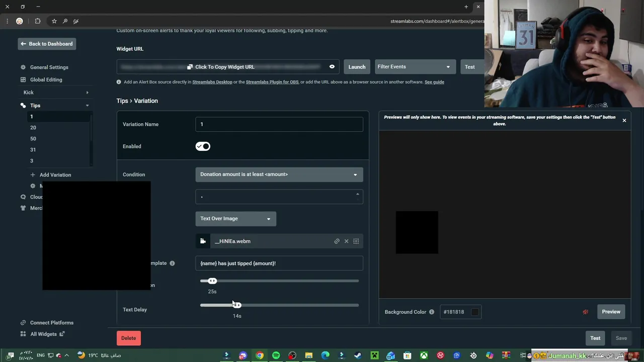The height and width of the screenshot is (362, 644).
Task: Open the Text Over Image layout dropdown
Action: click(x=236, y=219)
